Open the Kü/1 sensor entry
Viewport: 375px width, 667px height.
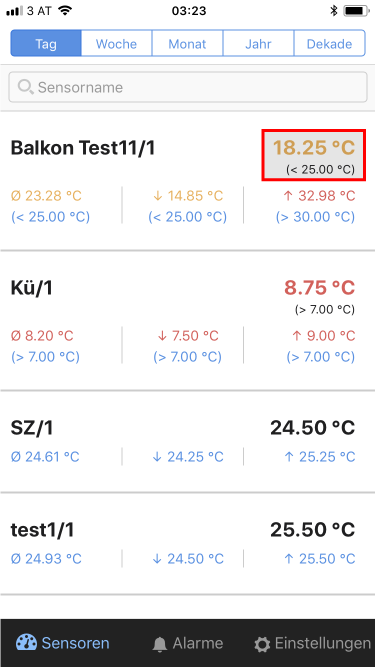point(188,321)
